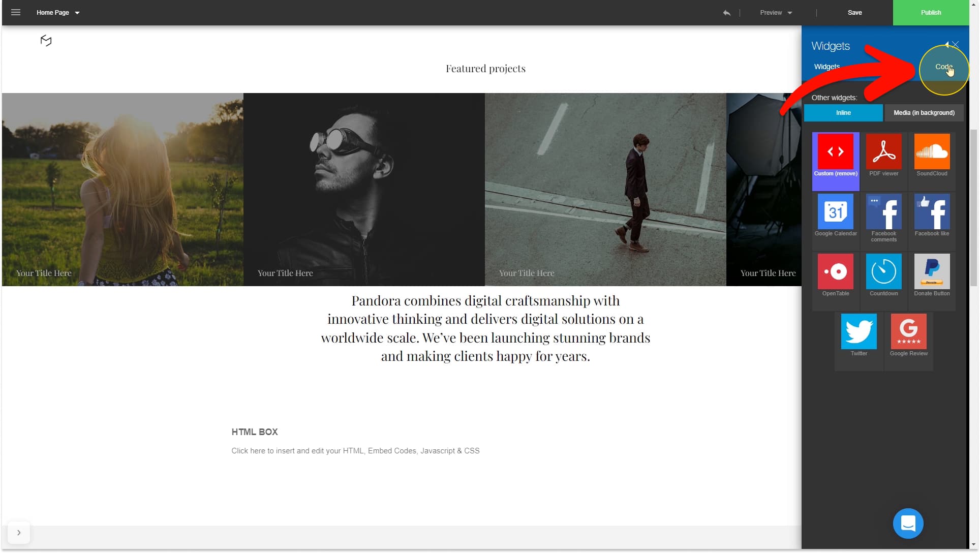
Task: Open the man with goggles project thumbnail
Action: pos(364,189)
